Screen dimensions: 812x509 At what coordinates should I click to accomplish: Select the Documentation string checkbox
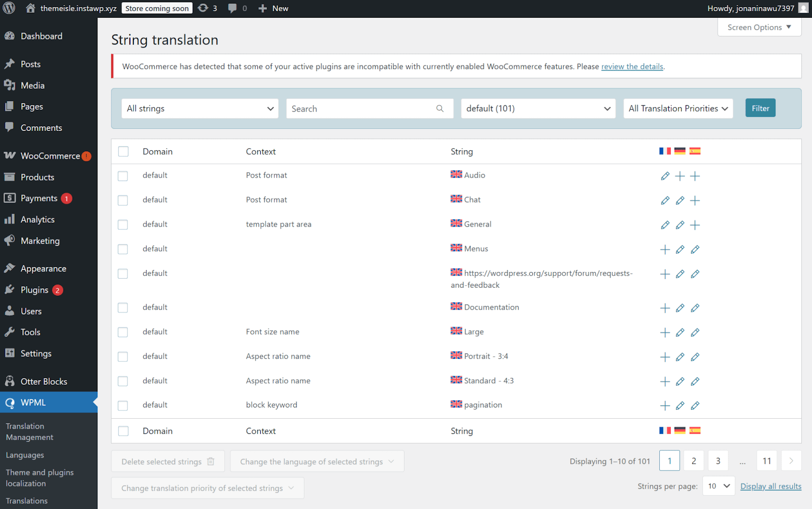(123, 308)
